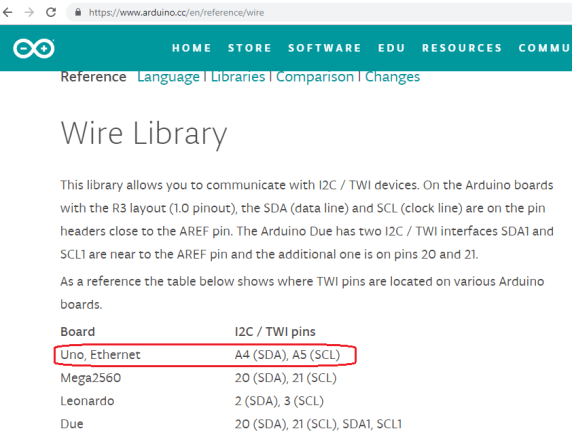Follow the Libraries reference link

tap(238, 77)
